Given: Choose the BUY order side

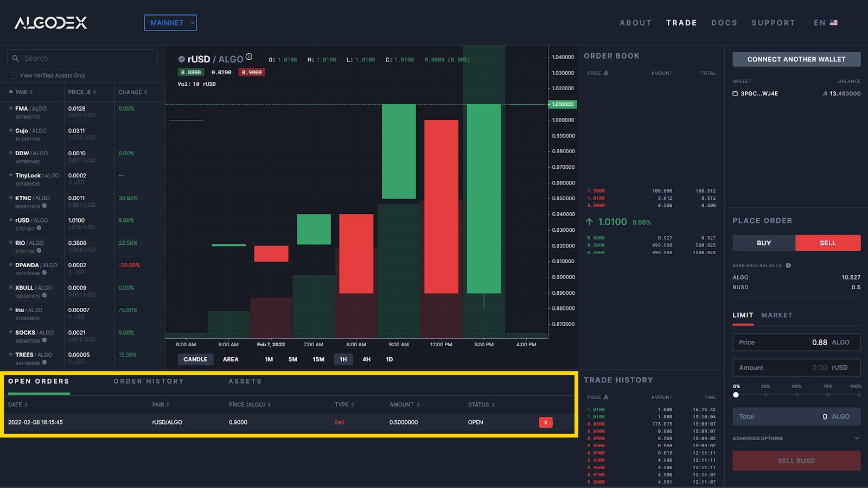Looking at the screenshot, I should coord(764,243).
